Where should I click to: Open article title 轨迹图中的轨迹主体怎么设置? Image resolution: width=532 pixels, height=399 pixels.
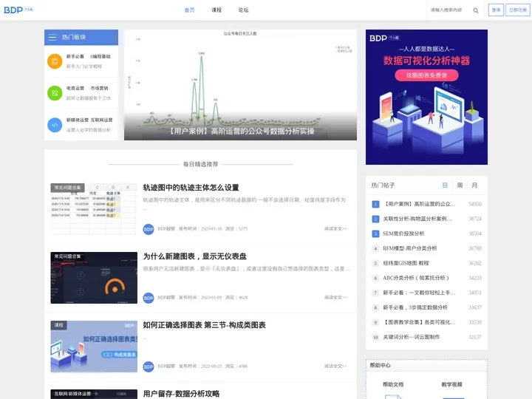191,188
